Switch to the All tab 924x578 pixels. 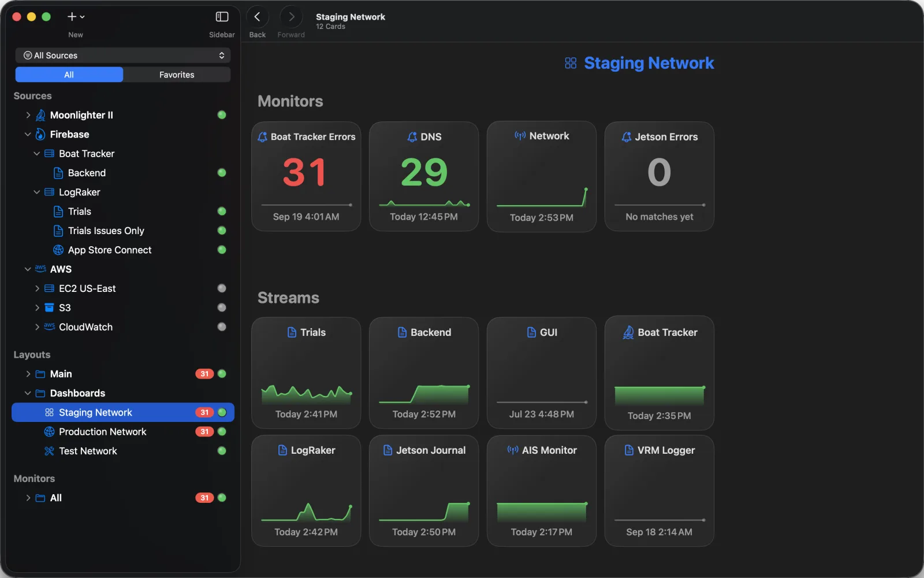click(69, 75)
